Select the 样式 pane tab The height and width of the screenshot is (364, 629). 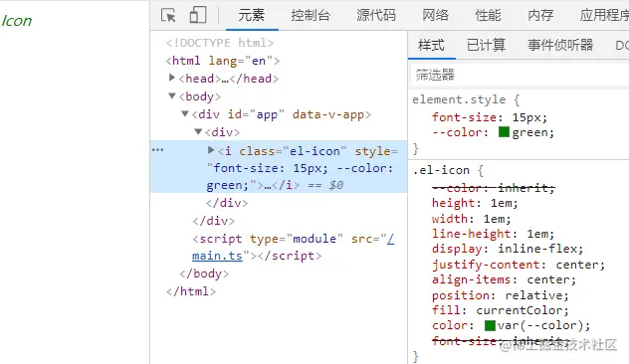(431, 45)
